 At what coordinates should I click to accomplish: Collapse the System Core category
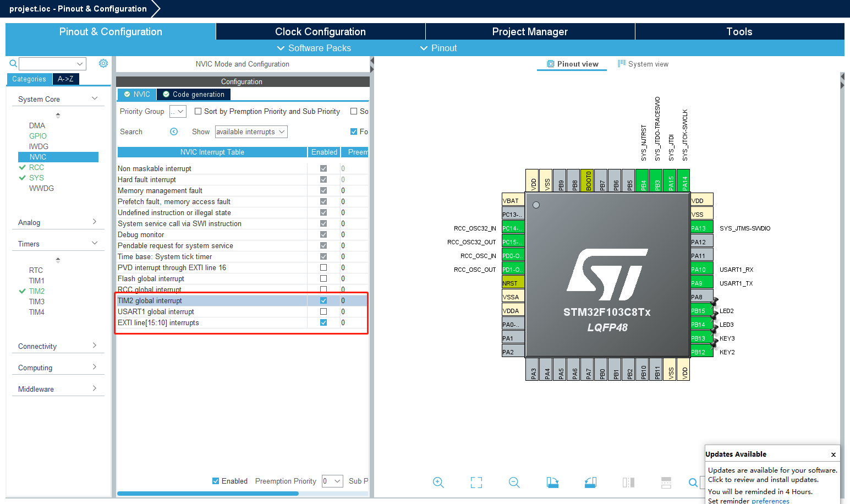click(95, 98)
